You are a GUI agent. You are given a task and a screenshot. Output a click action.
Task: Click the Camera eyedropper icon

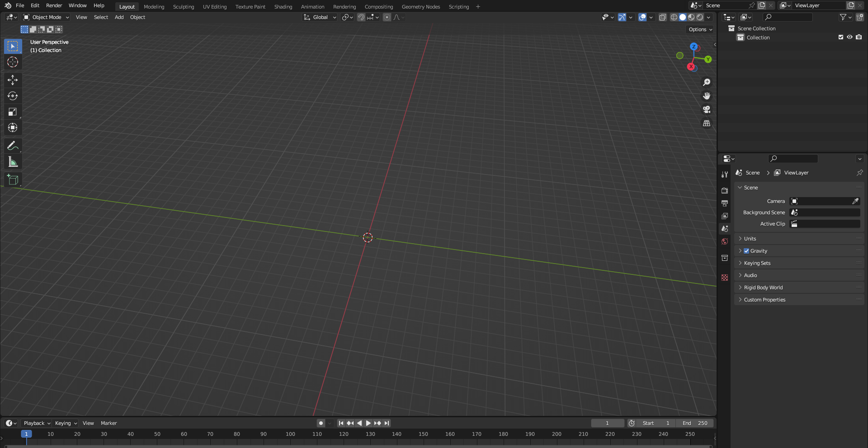[855, 201]
